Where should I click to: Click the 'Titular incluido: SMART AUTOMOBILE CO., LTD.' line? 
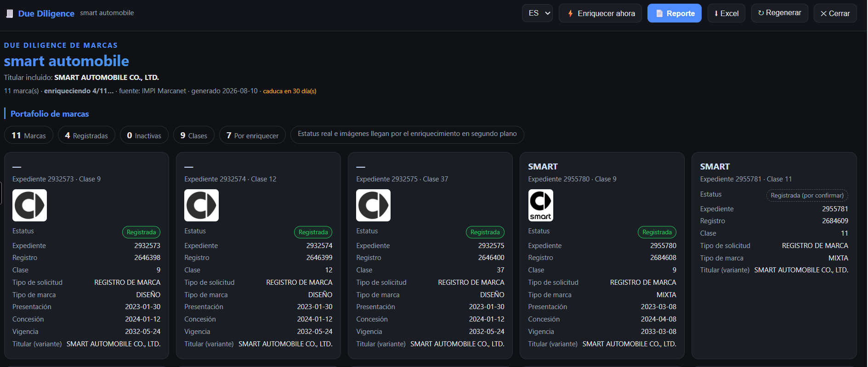tap(81, 78)
